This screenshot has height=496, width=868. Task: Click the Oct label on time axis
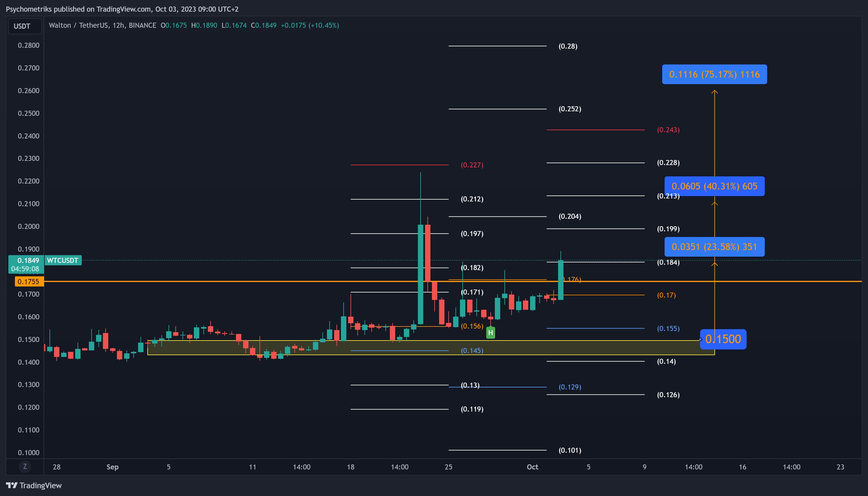532,467
